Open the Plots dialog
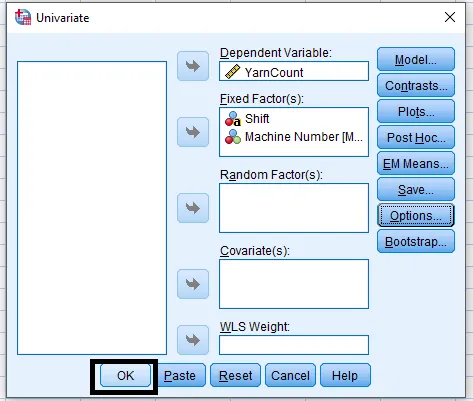 [416, 111]
